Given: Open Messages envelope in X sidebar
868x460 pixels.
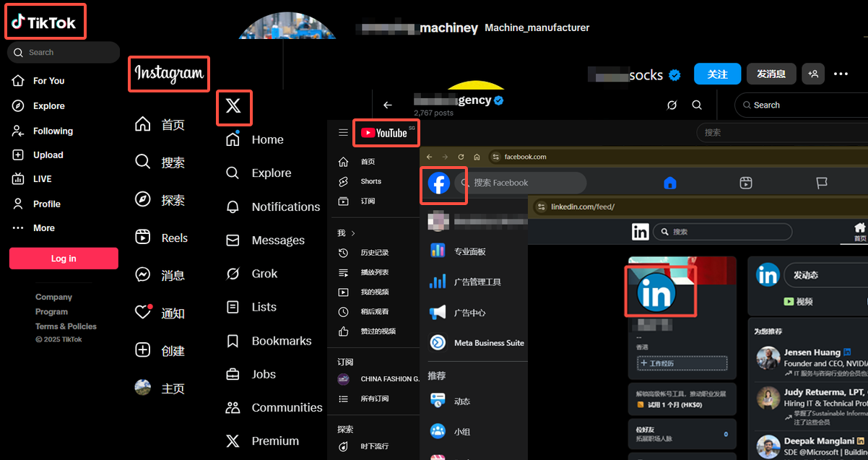Looking at the screenshot, I should (x=265, y=240).
